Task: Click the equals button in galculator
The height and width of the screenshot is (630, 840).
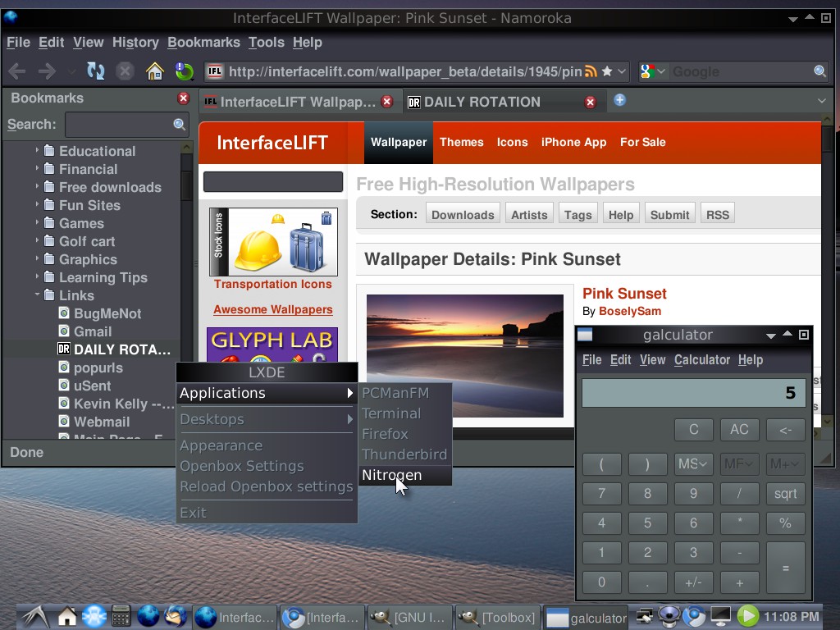Action: click(785, 568)
